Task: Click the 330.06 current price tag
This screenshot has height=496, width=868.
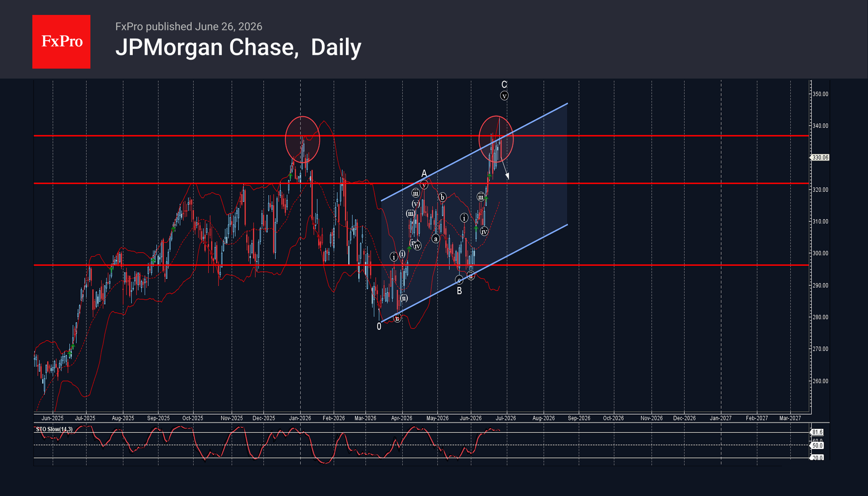Action: tap(820, 158)
